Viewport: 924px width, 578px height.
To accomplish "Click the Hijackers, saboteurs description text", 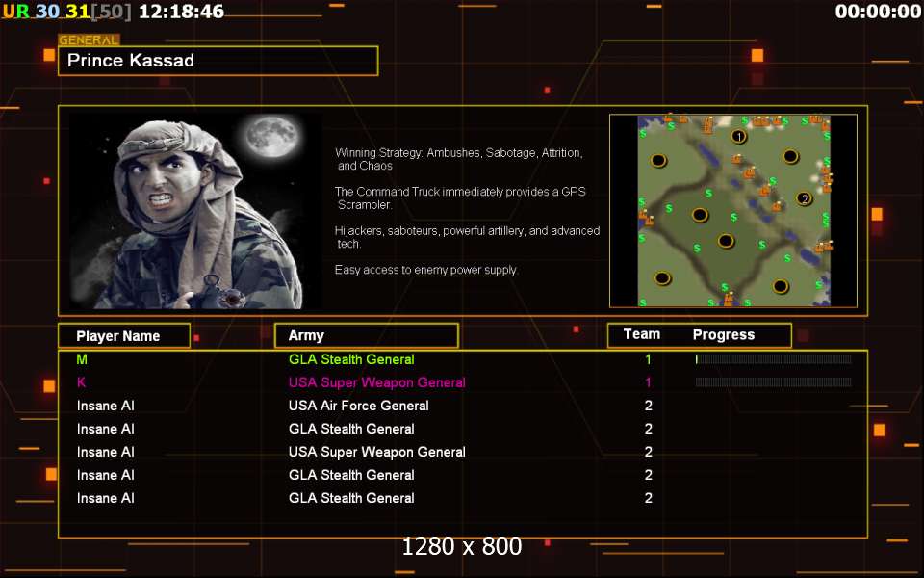I will 468,237.
